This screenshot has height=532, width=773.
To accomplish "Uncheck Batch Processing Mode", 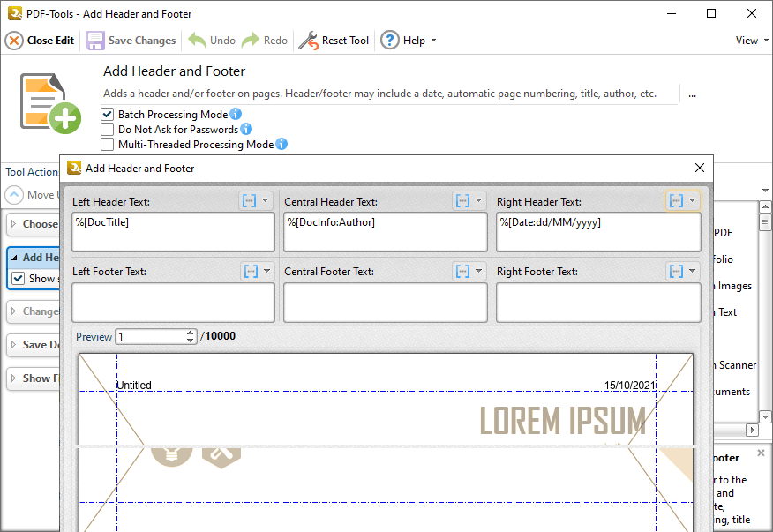I will (107, 114).
